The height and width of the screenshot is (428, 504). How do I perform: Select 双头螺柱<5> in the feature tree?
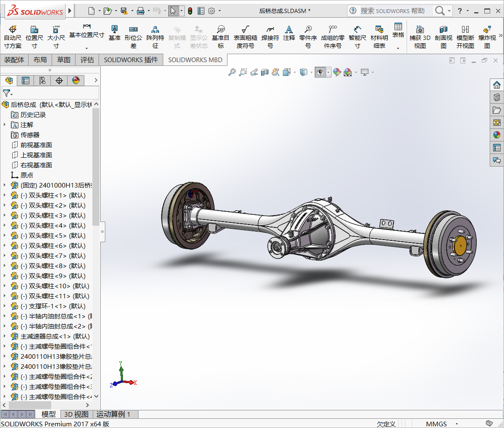click(53, 235)
